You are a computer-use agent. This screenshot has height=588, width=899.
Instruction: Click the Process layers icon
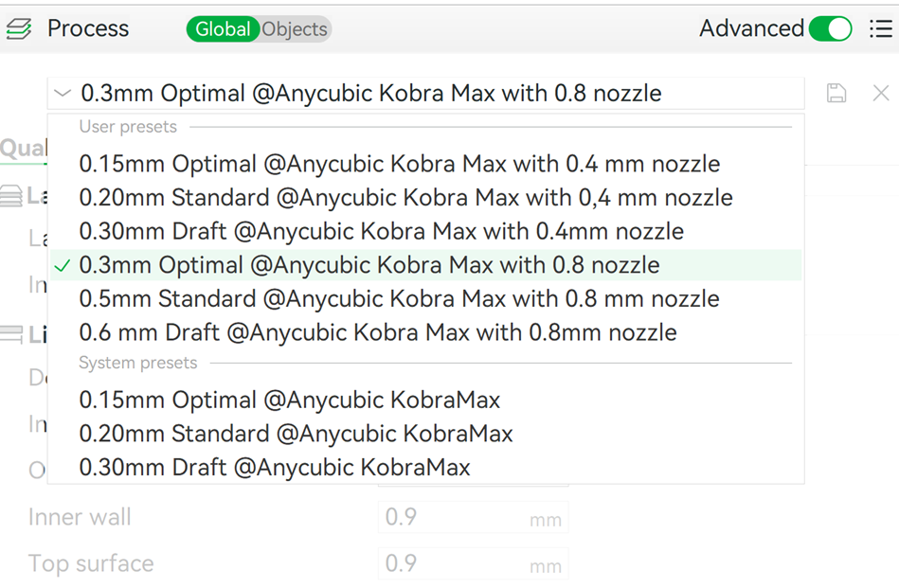click(19, 29)
